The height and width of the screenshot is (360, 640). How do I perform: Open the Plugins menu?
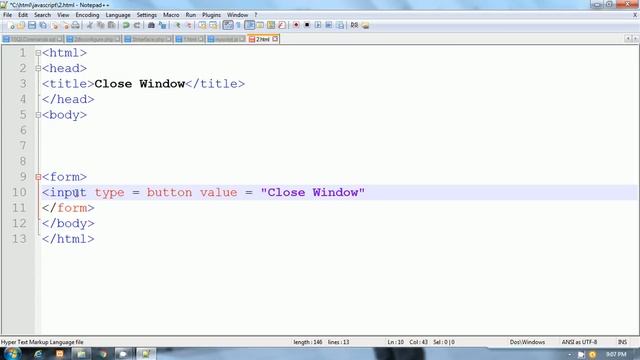(211, 15)
